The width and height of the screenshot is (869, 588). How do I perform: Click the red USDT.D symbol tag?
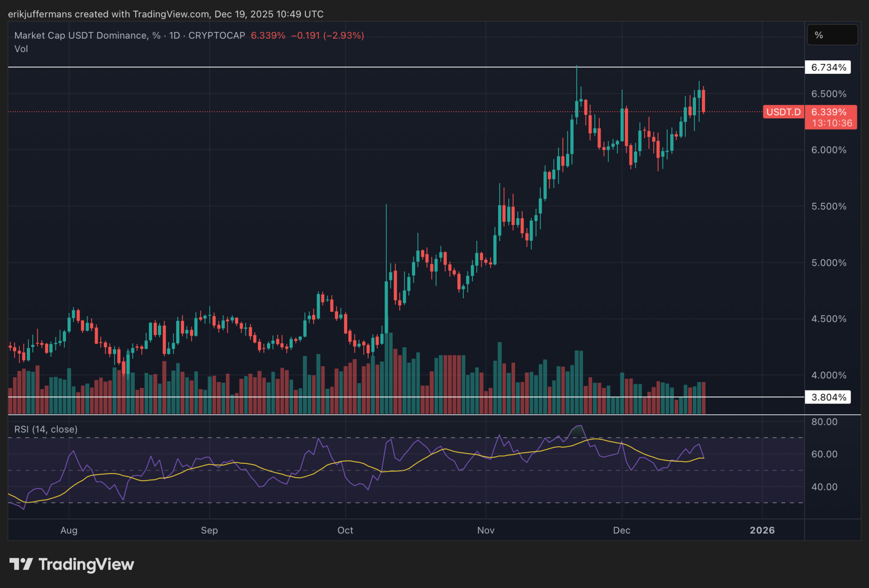point(783,112)
